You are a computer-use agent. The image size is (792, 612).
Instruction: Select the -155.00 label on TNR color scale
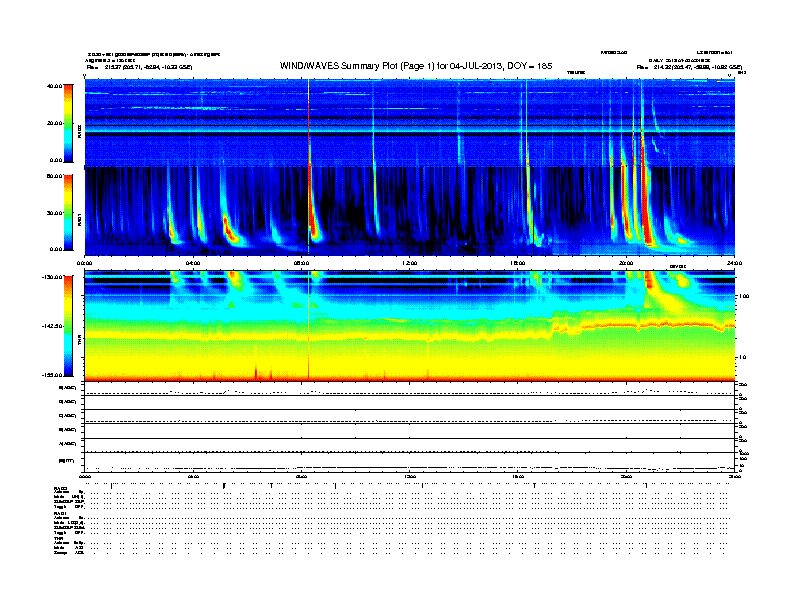[x=52, y=375]
